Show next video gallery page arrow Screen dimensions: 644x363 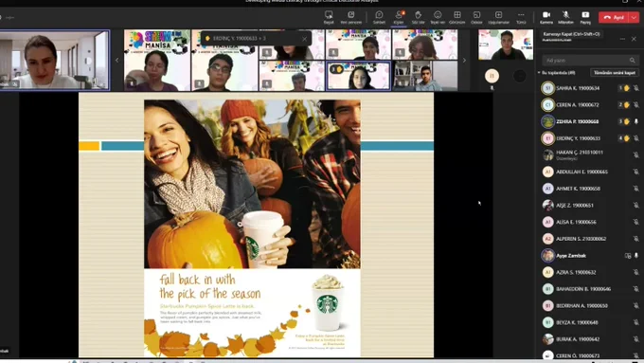coord(464,60)
